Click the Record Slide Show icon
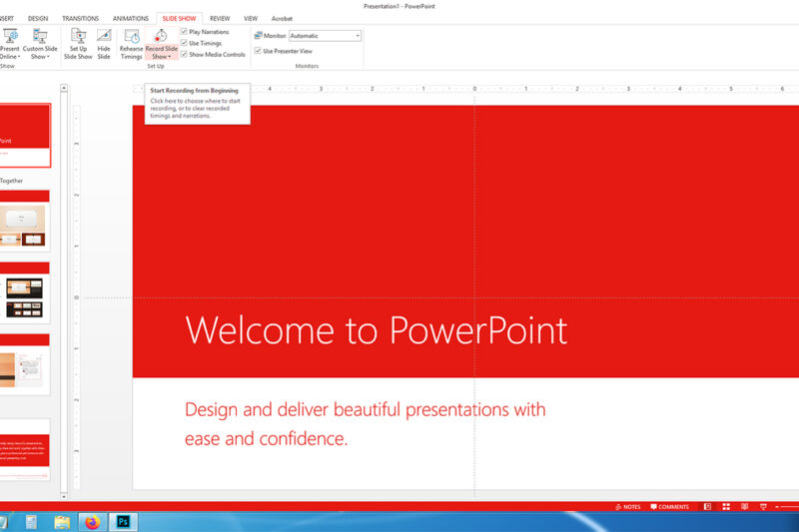The image size is (799, 532). click(161, 36)
